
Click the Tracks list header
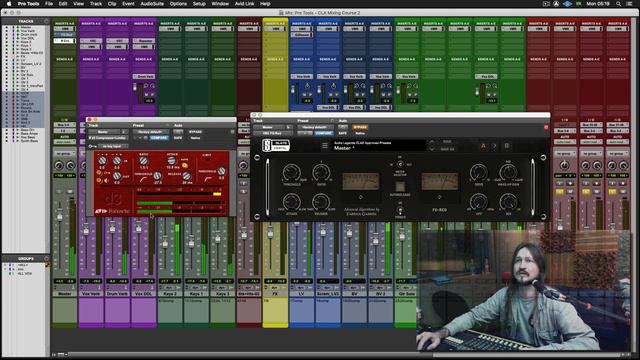[26, 21]
